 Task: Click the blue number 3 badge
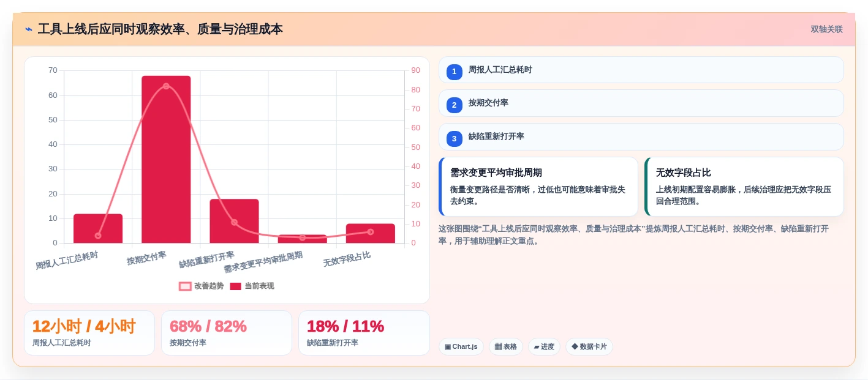point(454,139)
